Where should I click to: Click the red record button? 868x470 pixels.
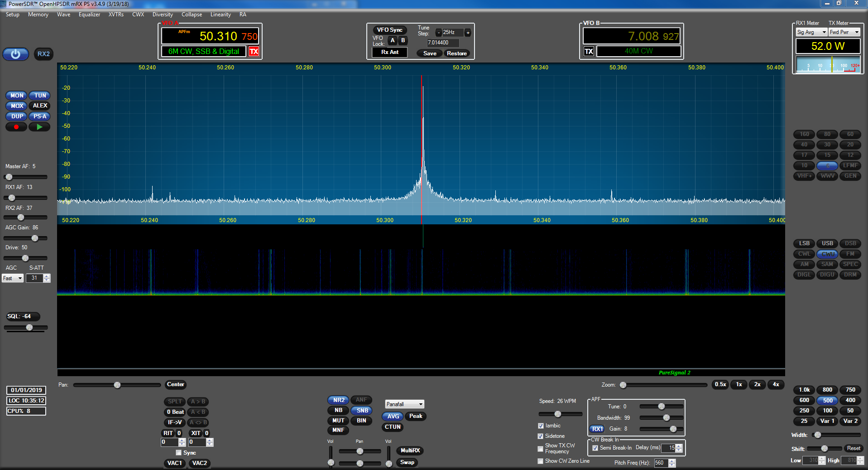click(16, 127)
